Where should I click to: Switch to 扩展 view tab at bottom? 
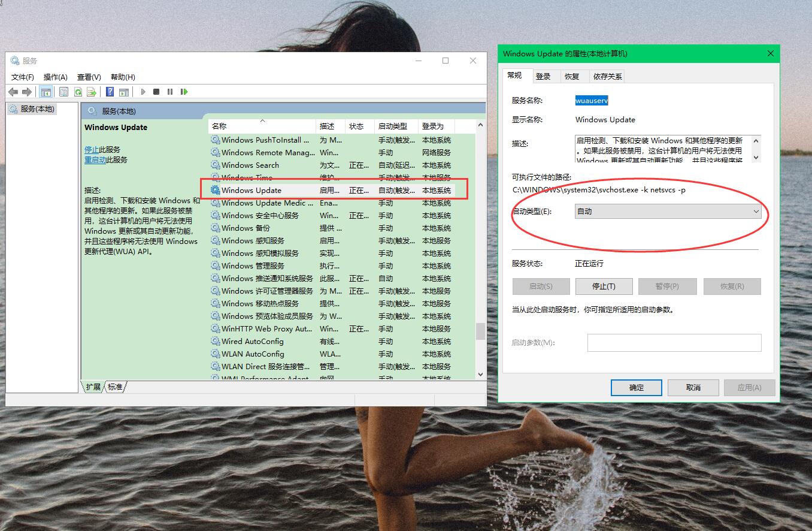pyautogui.click(x=93, y=387)
